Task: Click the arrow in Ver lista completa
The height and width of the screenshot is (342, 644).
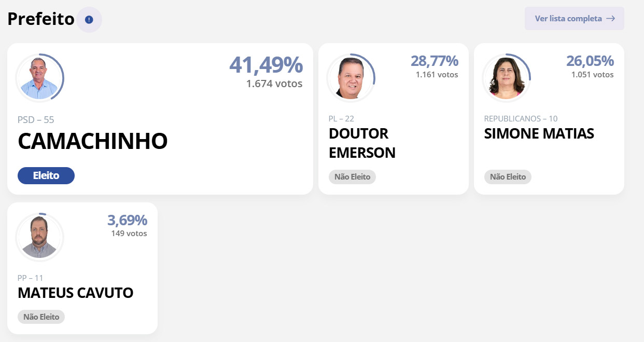Action: click(x=610, y=19)
